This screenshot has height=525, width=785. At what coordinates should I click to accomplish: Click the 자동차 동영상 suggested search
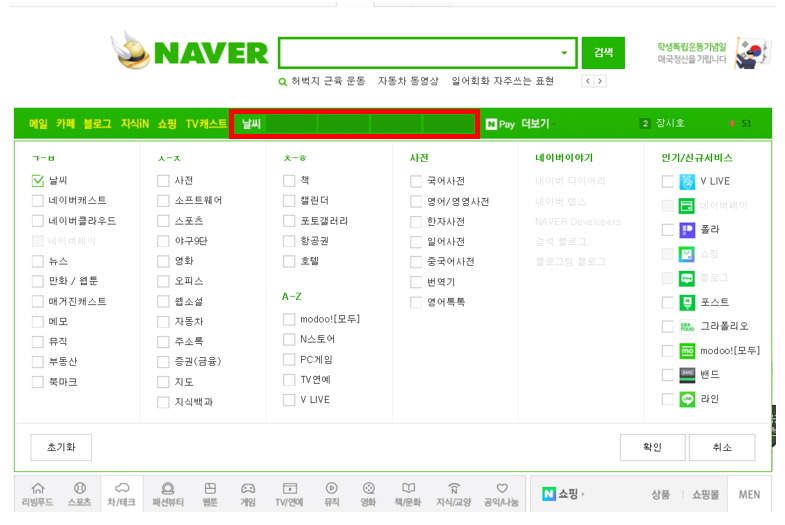408,81
